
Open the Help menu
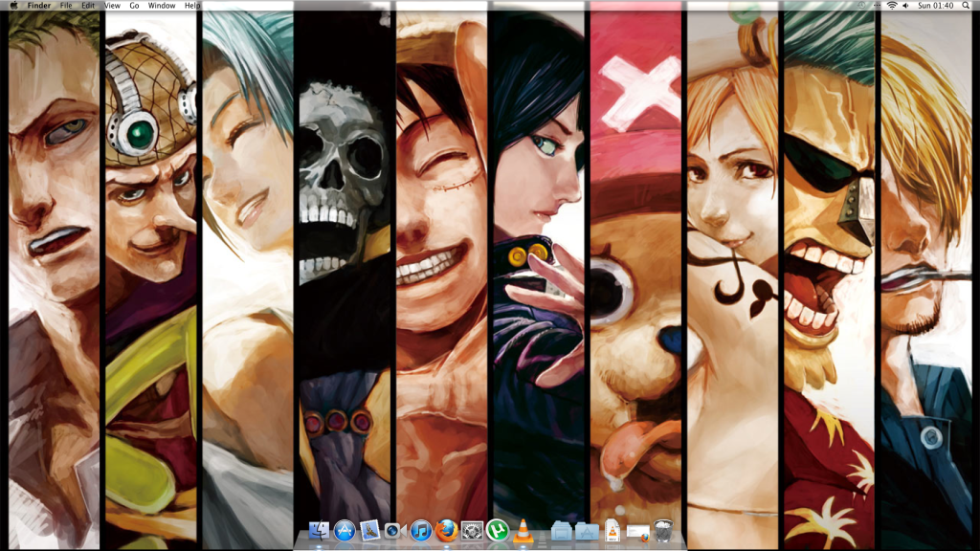pos(192,6)
